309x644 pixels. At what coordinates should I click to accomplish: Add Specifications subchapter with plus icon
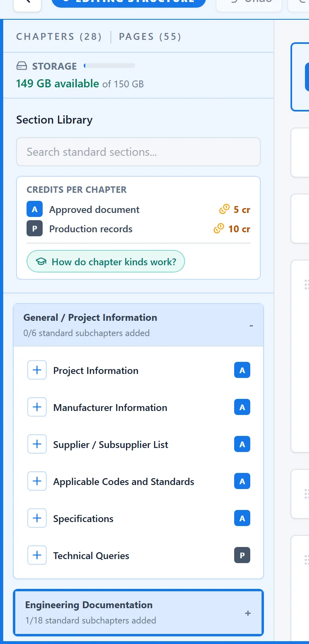click(37, 518)
